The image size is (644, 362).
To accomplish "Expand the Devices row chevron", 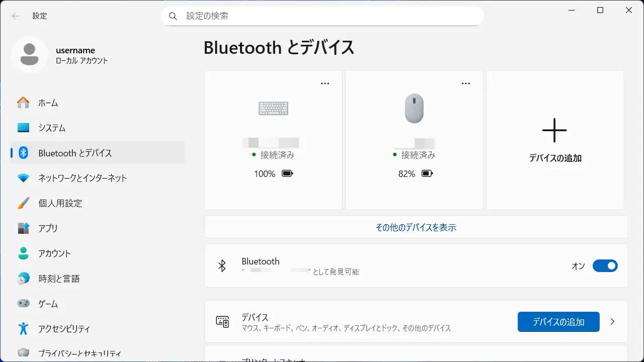I will tap(612, 322).
